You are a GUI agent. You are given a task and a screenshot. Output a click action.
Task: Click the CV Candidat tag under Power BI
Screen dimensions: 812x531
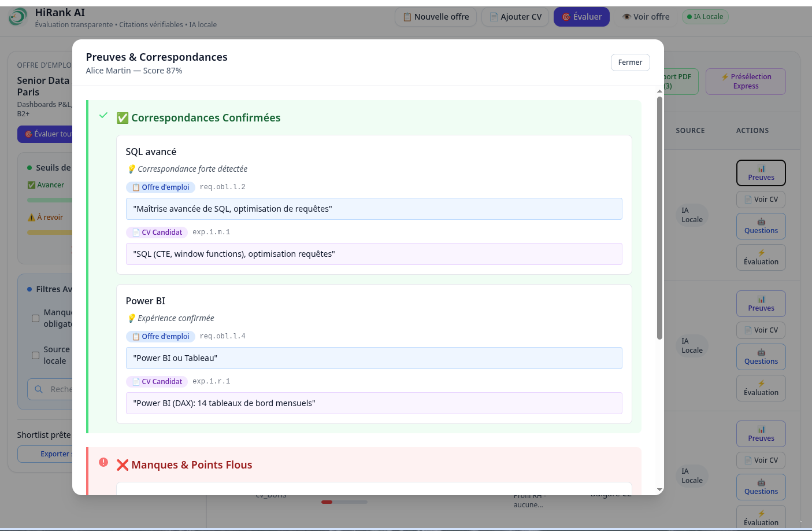tap(157, 382)
